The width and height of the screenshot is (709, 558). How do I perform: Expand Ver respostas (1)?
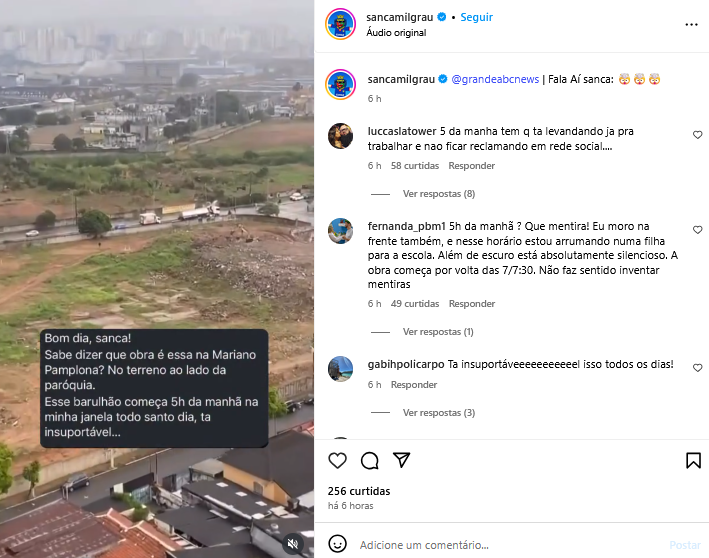tap(438, 331)
